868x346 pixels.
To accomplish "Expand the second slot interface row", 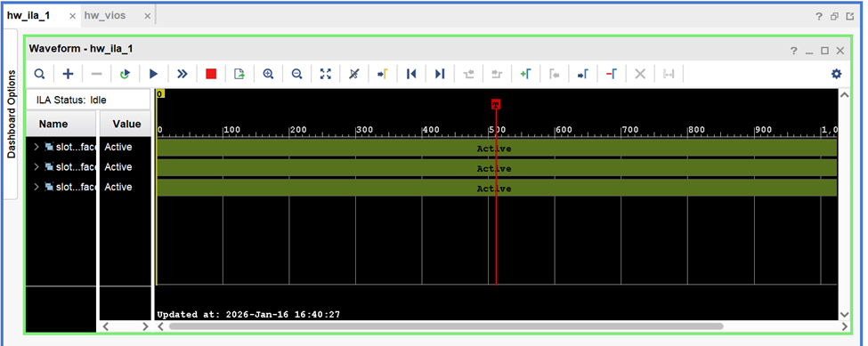I will coord(37,167).
